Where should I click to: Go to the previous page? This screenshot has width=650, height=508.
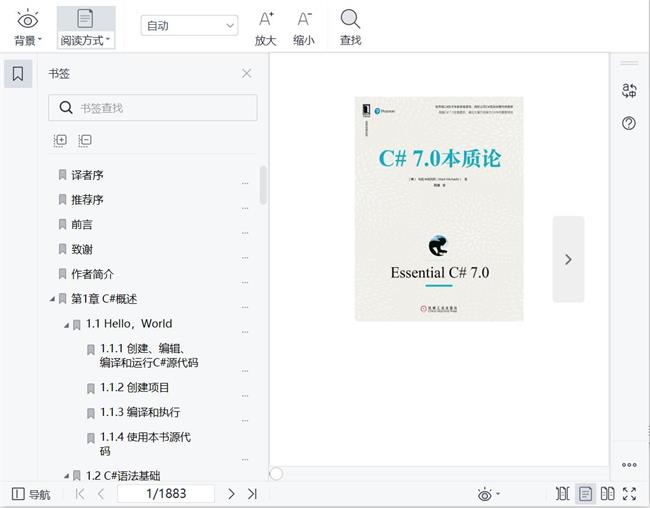101,494
